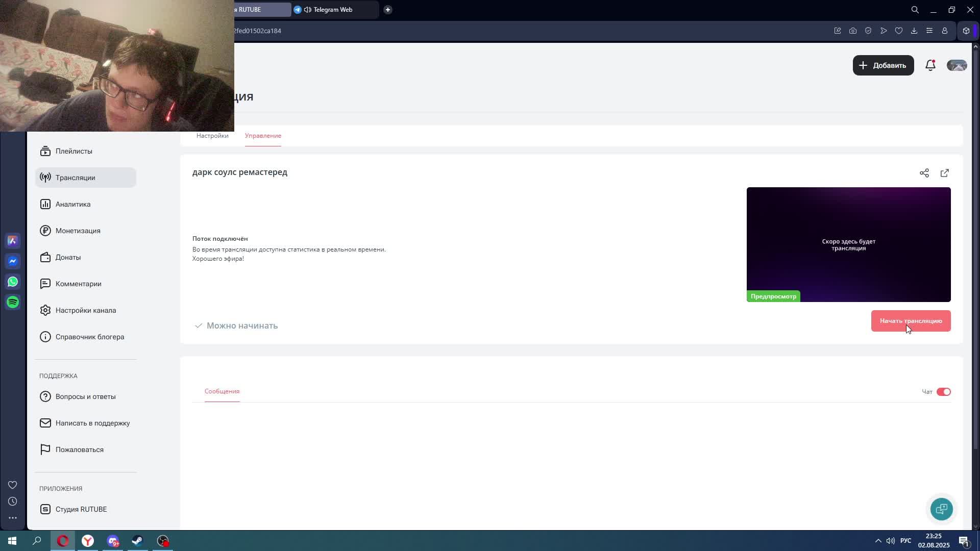The image size is (980, 551).
Task: Open WhatsApp in the browser sidebar
Action: (x=13, y=282)
